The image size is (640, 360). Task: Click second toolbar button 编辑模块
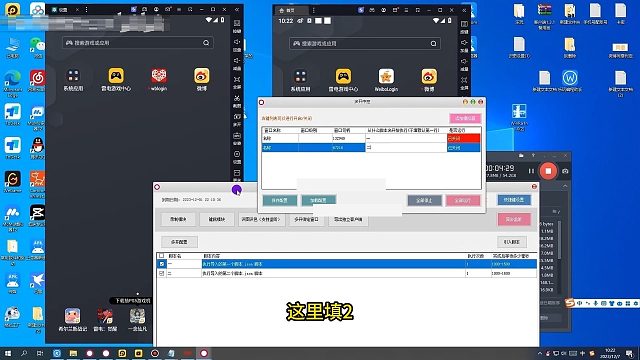point(217,219)
